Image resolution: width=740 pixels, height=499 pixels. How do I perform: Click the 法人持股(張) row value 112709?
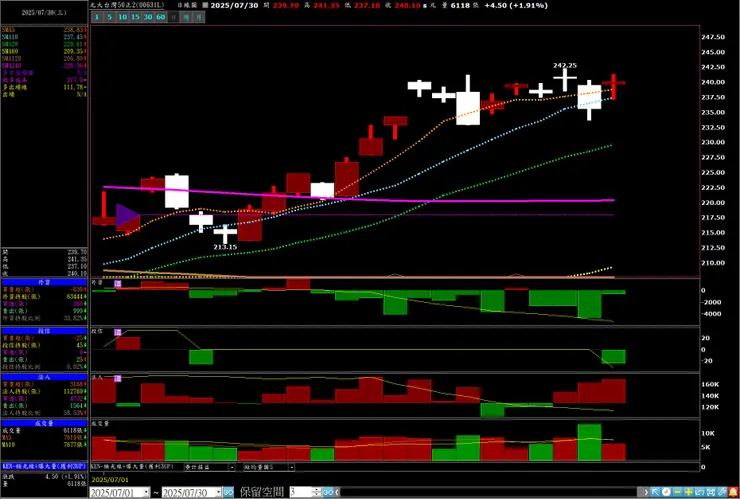(x=74, y=391)
